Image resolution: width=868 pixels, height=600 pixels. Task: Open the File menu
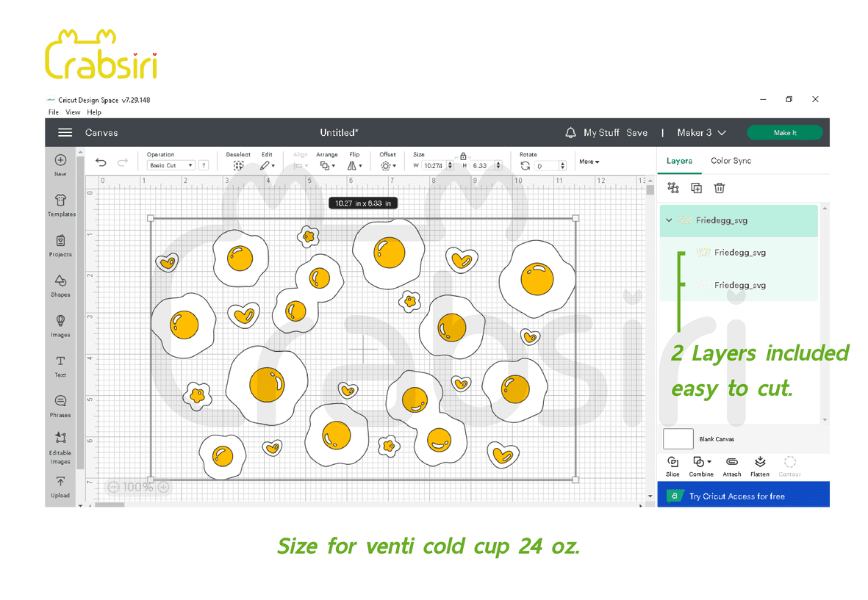click(x=53, y=112)
